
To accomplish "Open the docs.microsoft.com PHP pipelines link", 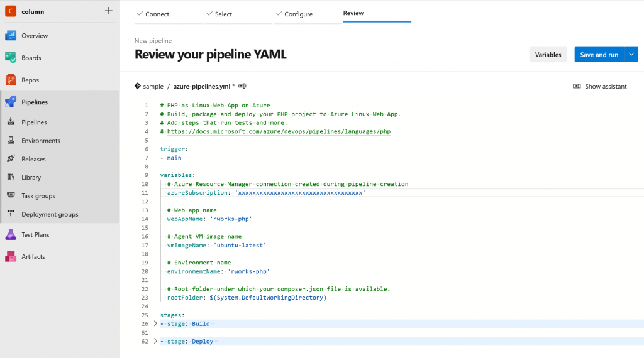I will 279,131.
